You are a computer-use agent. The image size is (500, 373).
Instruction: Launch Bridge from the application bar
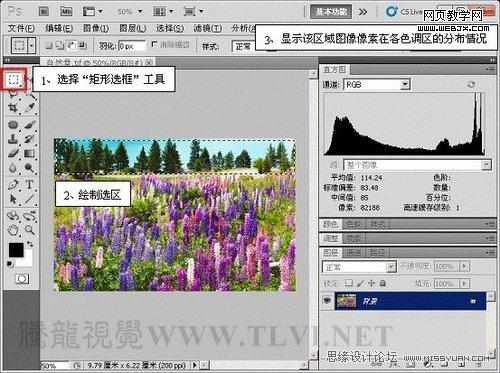click(43, 12)
